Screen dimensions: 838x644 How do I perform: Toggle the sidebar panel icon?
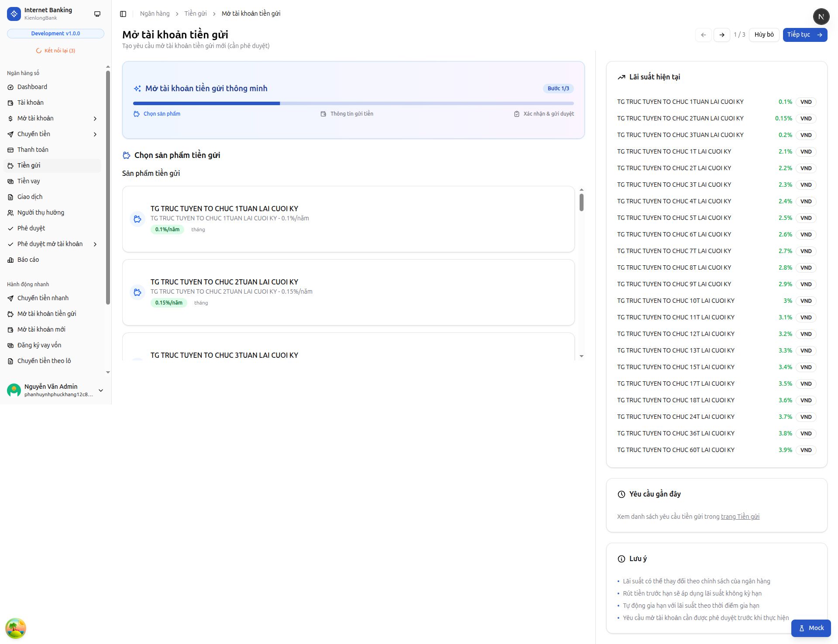(x=123, y=14)
